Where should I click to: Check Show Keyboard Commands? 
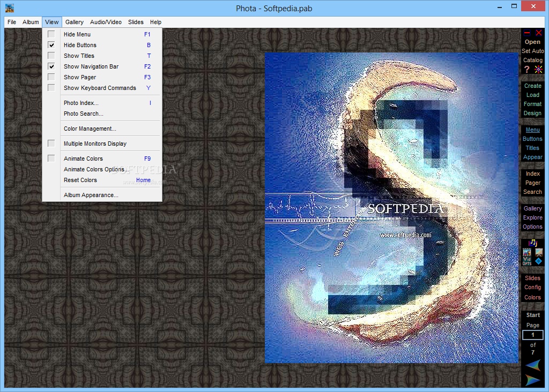click(x=51, y=88)
